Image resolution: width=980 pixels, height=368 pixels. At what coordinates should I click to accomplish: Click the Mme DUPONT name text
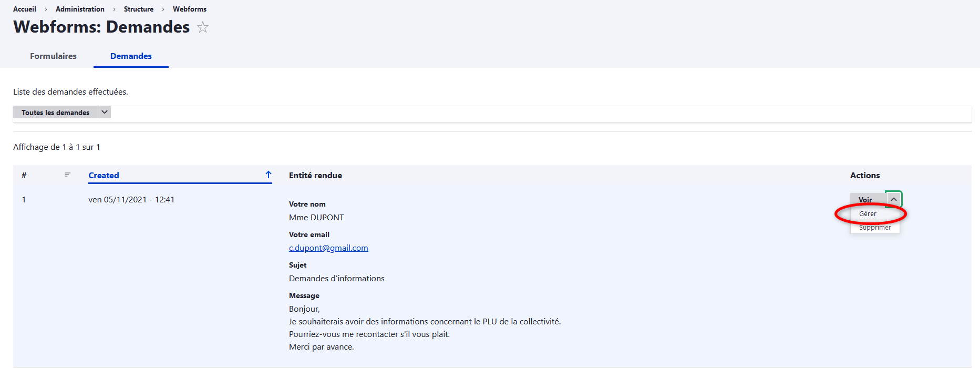(x=316, y=218)
